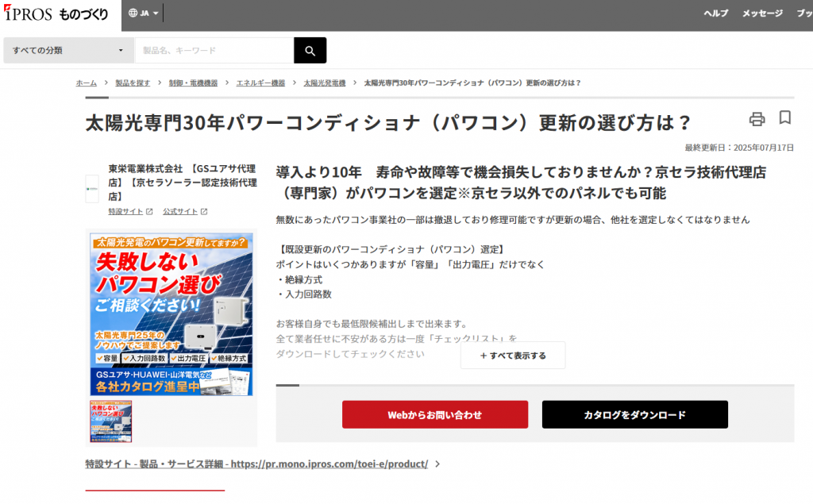Open the メッセージ menu item

762,13
